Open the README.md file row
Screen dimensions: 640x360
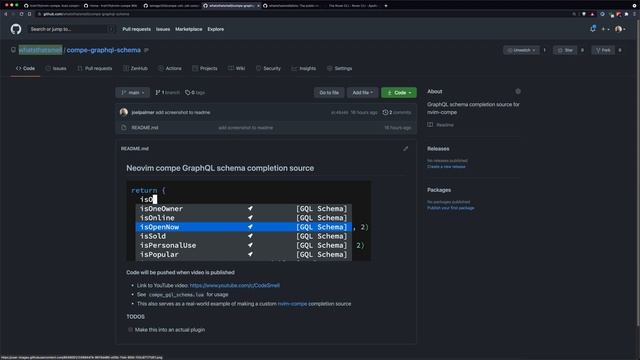click(x=266, y=128)
